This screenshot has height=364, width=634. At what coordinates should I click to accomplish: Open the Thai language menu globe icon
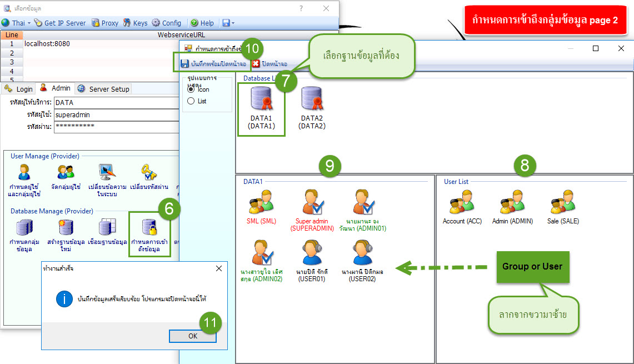[x=6, y=23]
